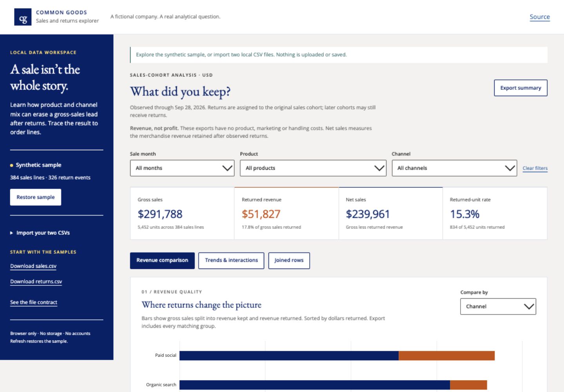Viewport: 564px width, 392px height.
Task: Click '834 of 5,452 units returned' text
Action: coord(477,227)
